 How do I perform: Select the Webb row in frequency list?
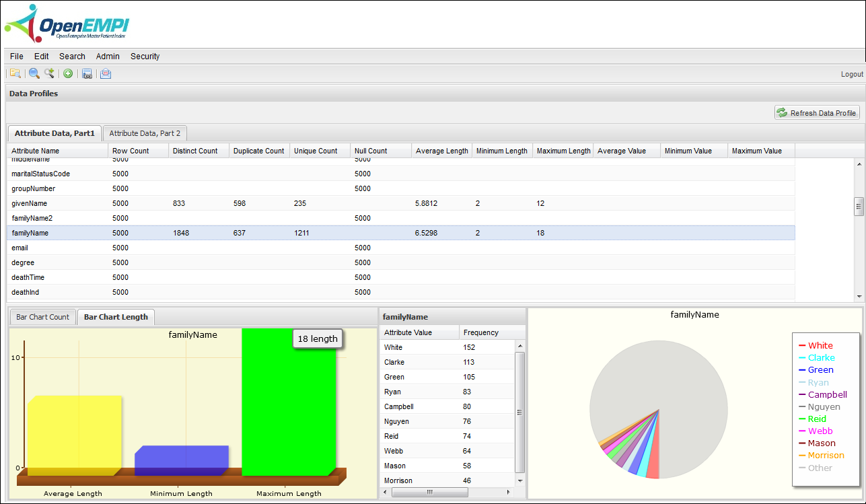coord(447,451)
